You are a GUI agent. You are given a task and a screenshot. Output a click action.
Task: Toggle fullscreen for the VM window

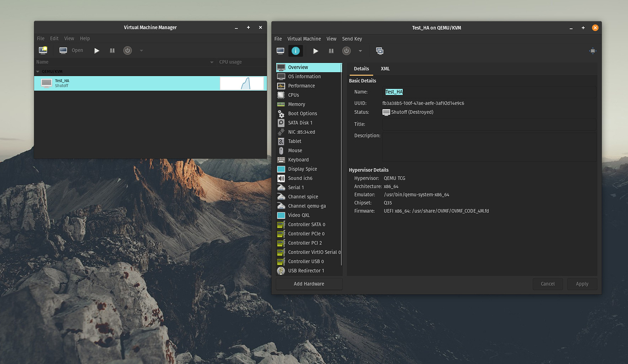(x=593, y=51)
